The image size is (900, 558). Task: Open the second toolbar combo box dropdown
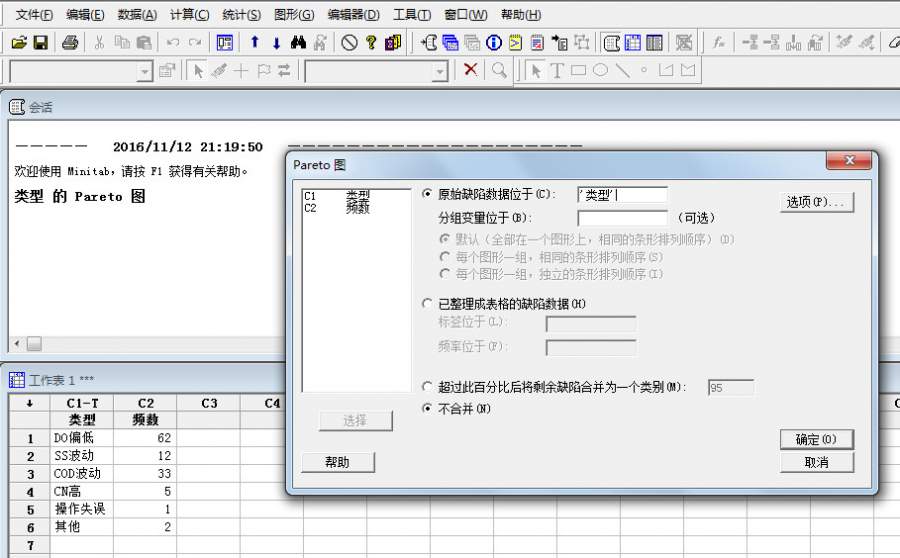click(440, 72)
